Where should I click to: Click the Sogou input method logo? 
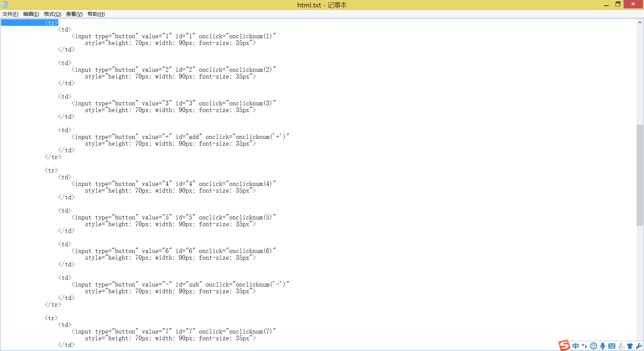coord(564,345)
